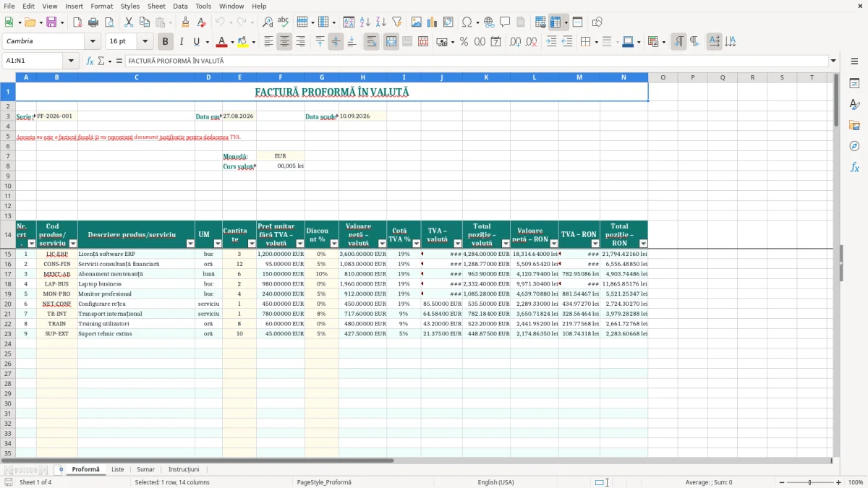Insert a comment
The image size is (868, 488).
(505, 22)
